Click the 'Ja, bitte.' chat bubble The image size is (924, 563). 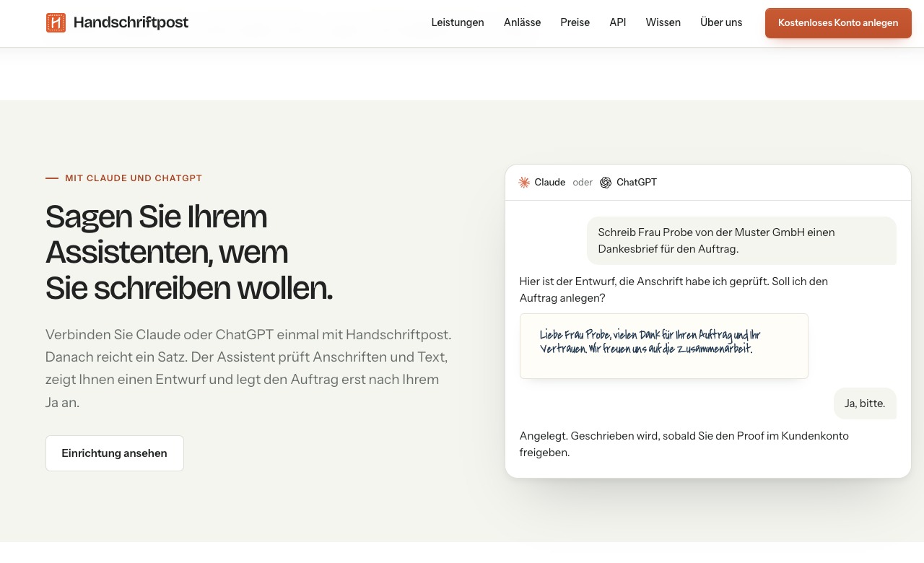(x=865, y=403)
